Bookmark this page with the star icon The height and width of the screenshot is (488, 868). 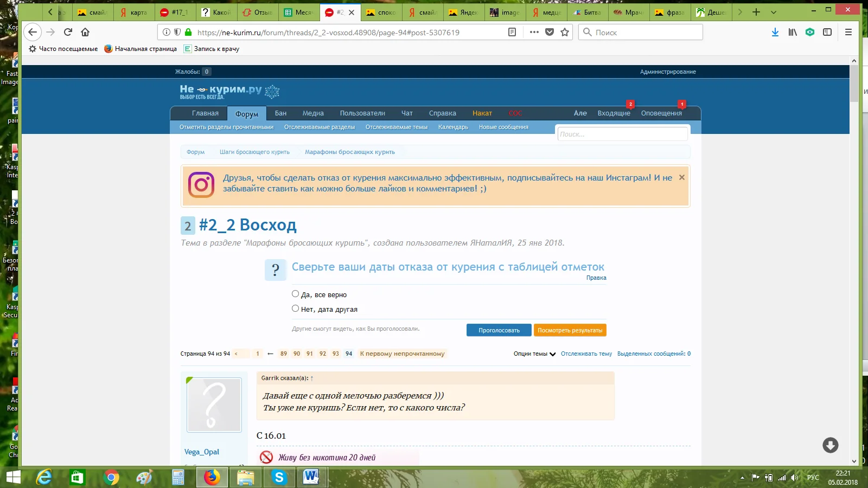click(x=565, y=32)
